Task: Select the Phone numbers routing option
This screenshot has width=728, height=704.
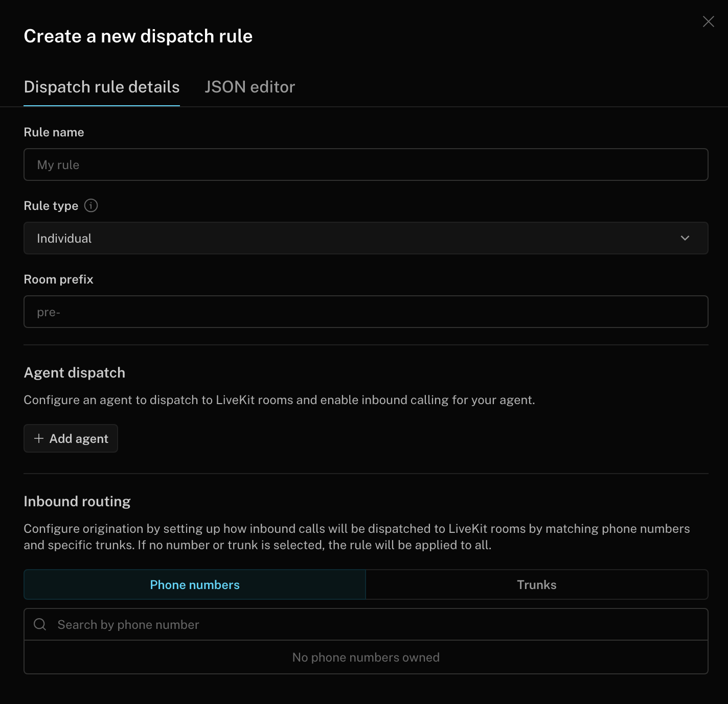Action: [194, 584]
